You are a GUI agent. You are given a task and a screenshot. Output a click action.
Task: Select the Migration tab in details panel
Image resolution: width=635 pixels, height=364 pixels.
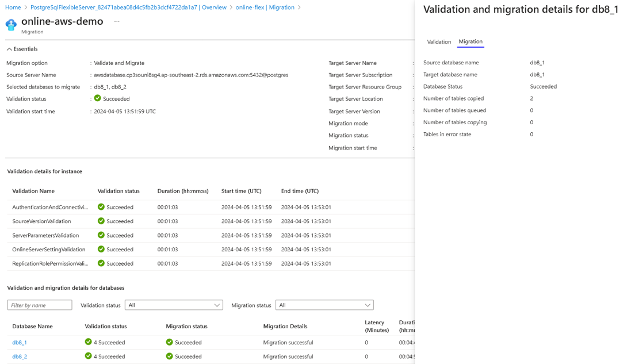[x=470, y=42]
